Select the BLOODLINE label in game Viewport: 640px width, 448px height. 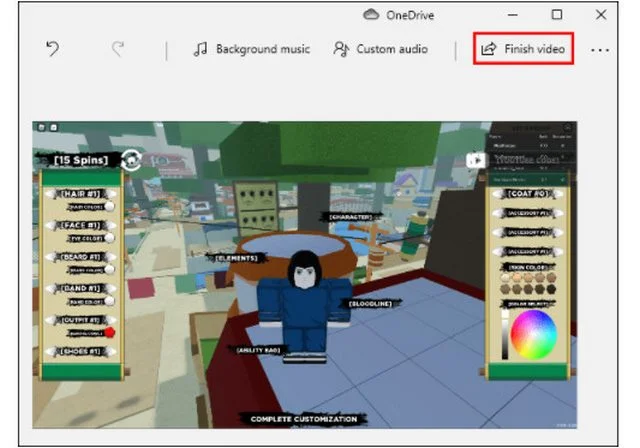coord(370,304)
